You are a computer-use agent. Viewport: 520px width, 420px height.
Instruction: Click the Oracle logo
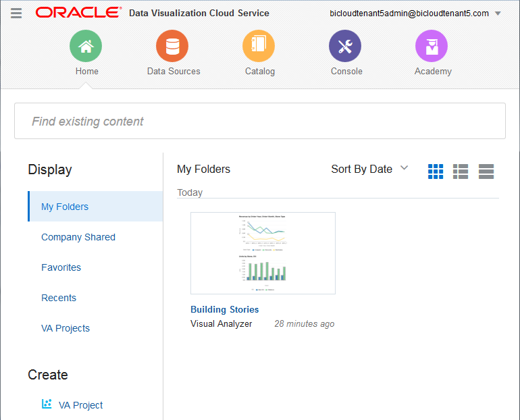(78, 13)
